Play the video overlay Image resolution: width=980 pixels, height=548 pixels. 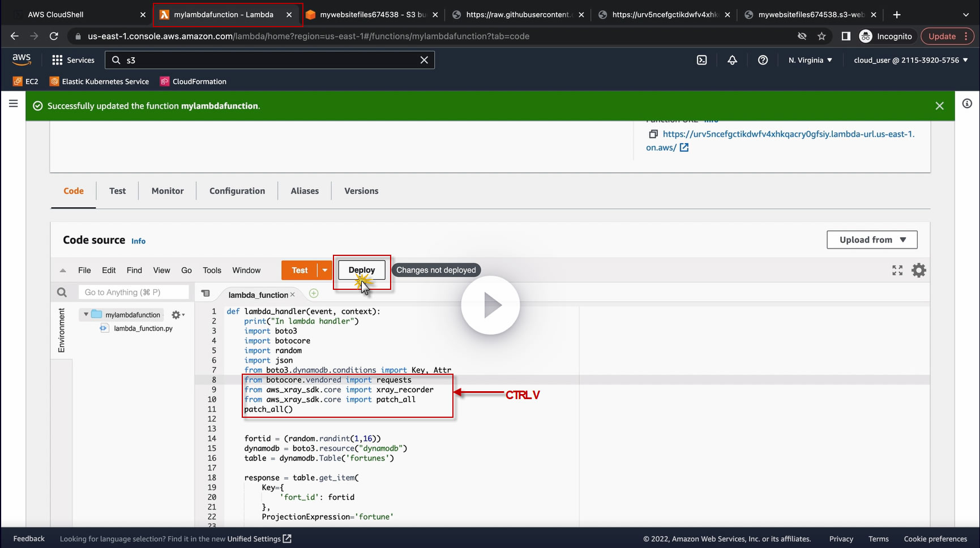490,305
